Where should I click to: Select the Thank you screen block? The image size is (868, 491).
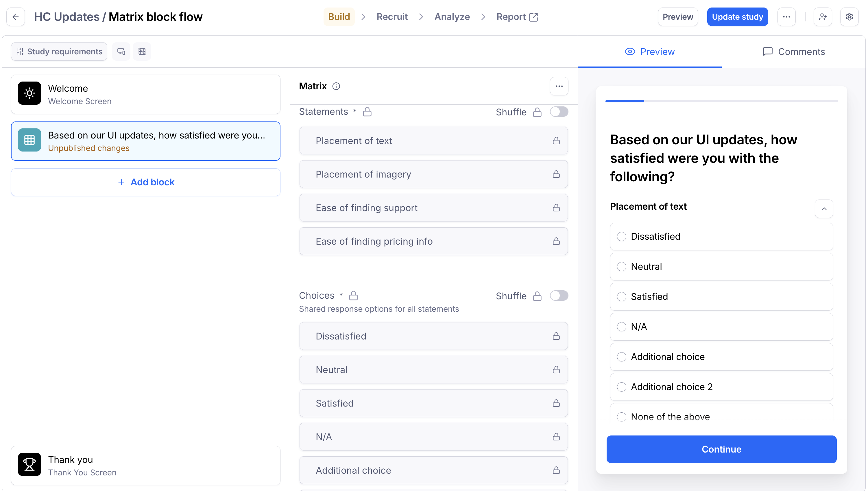tap(146, 465)
